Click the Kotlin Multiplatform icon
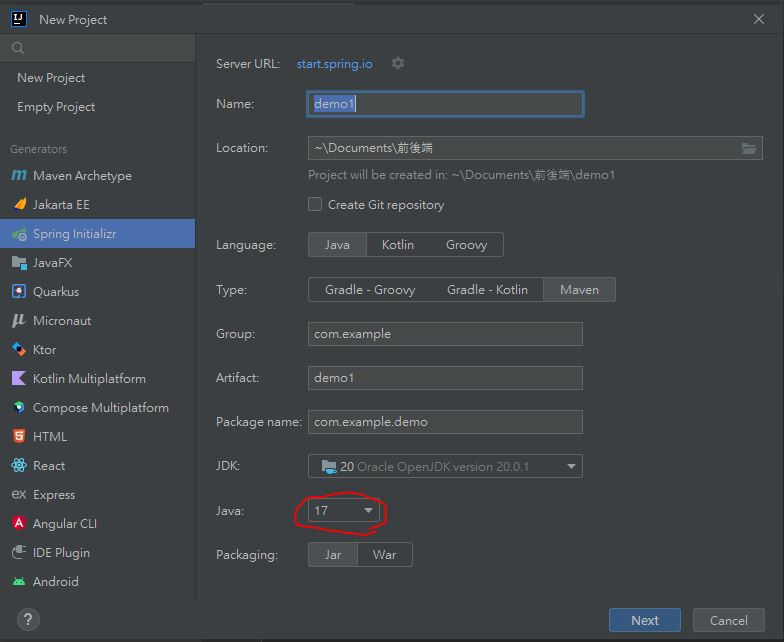 click(18, 378)
